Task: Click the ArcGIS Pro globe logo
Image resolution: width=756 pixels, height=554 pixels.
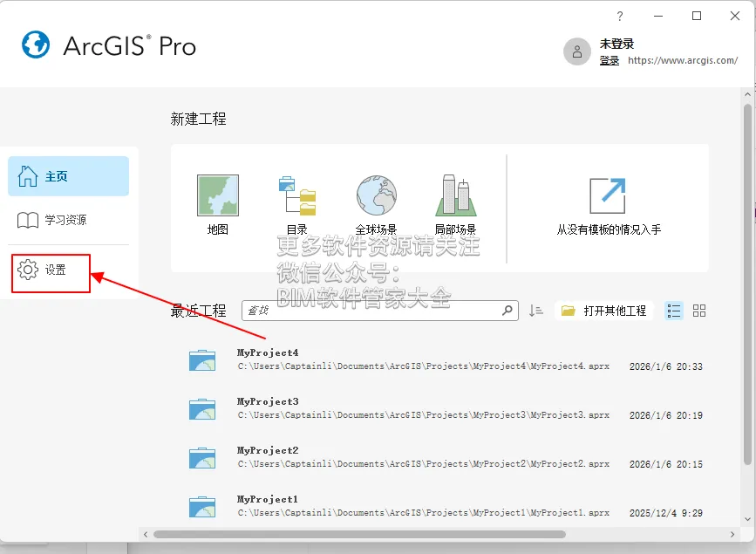Action: [36, 44]
